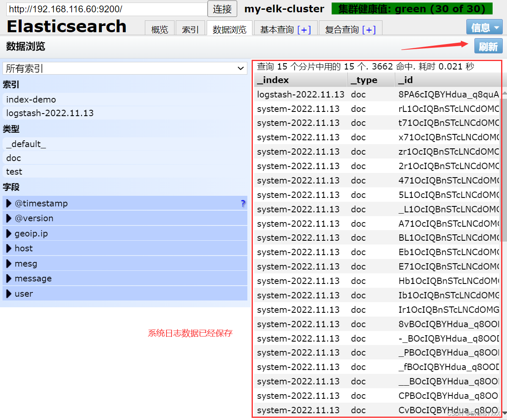Open the row with id Eb1OcIQBnSTcLNCdOM
The image size is (507, 420).
(377, 252)
